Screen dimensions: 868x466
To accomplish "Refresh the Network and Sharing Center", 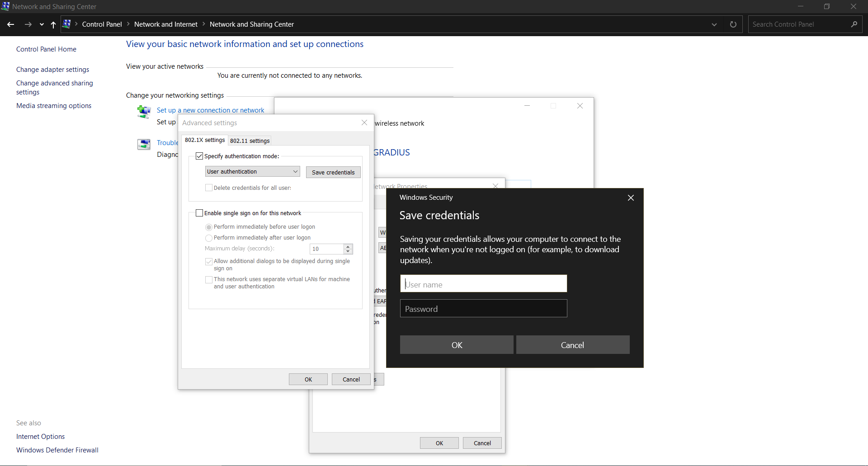I will pos(733,24).
